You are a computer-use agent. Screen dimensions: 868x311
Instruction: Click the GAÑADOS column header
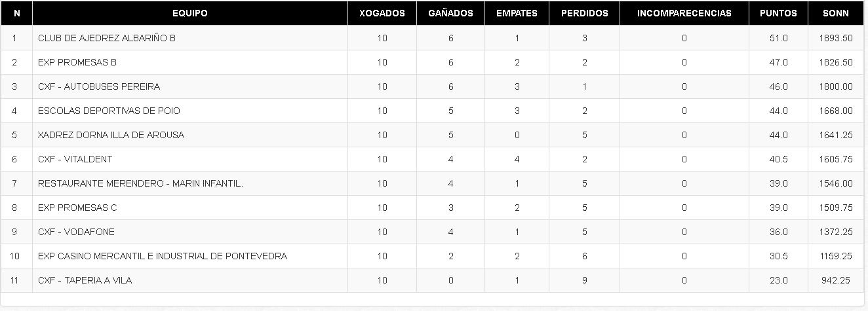(450, 13)
